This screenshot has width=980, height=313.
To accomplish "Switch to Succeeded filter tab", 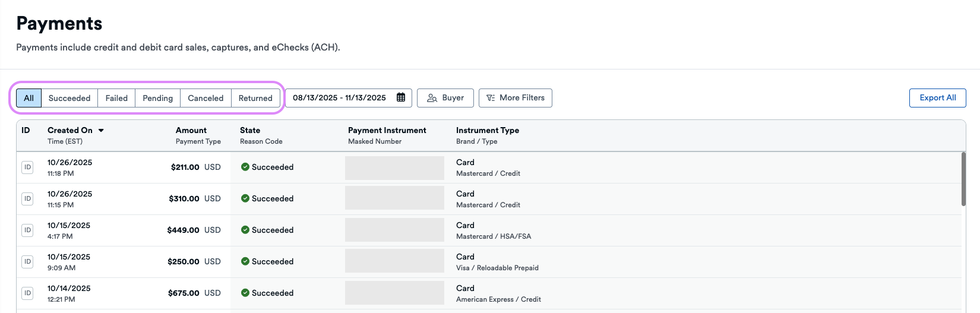I will coord(69,98).
